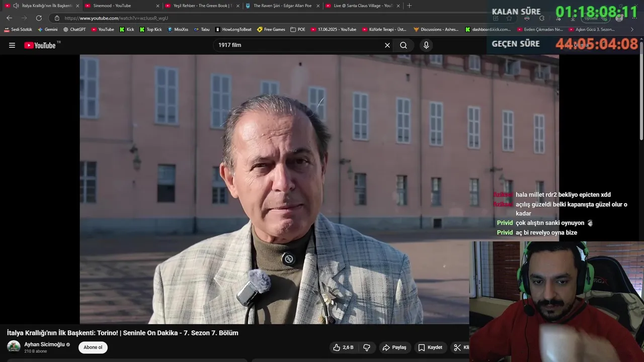Open the Küfürle Terapi bookmark

(x=384, y=30)
